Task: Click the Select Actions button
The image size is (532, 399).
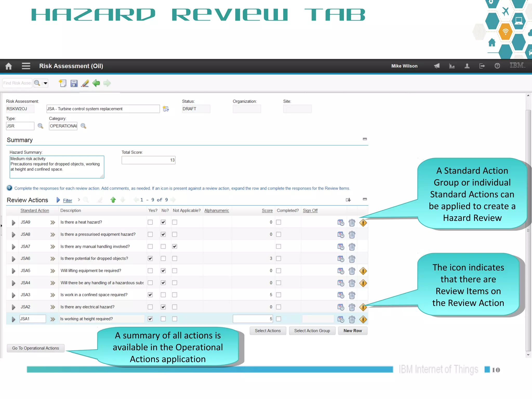Action: tap(268, 331)
